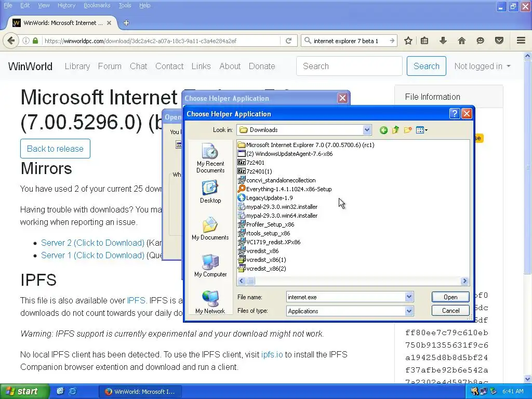
Task: Select rtools_setup_x86 file
Action: [x=264, y=233]
